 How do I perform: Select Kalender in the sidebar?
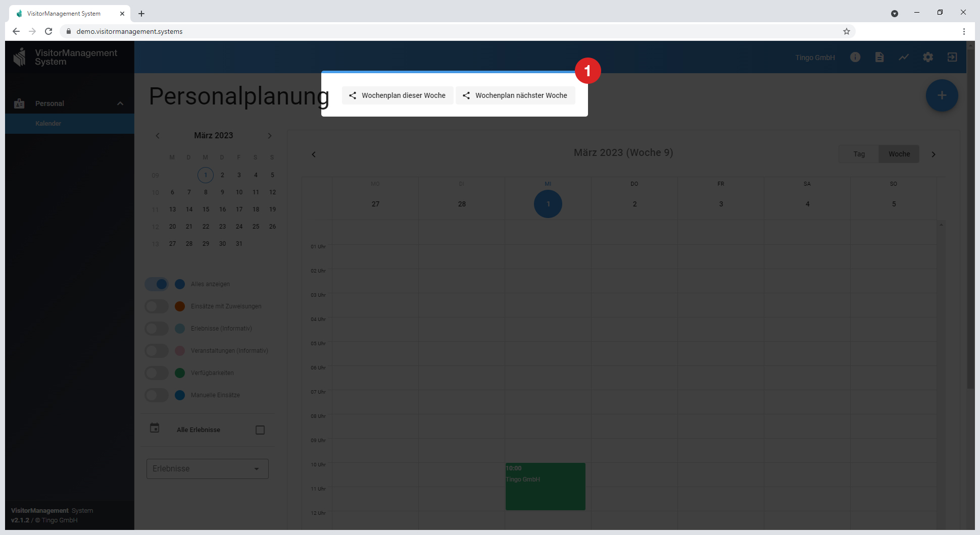(48, 124)
